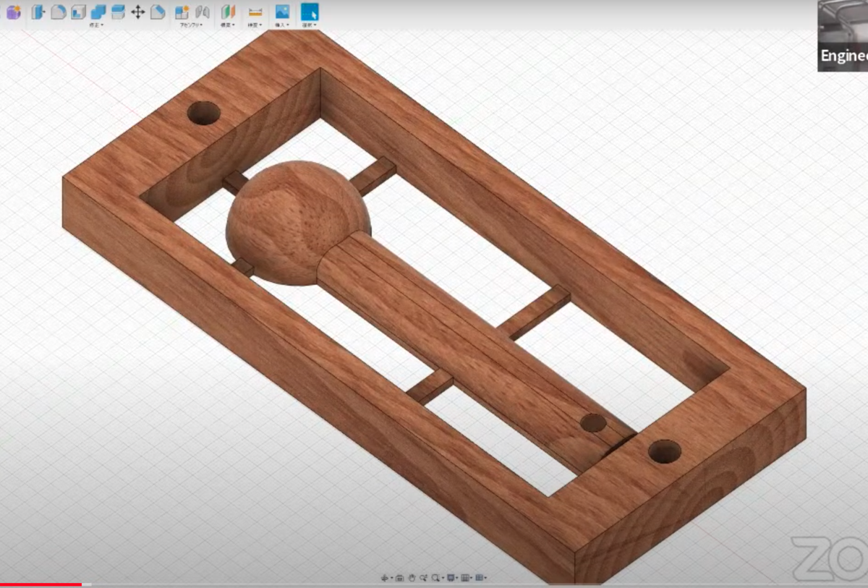The image size is (868, 588).
Task: Click the Construct plane icon
Action: 228,12
